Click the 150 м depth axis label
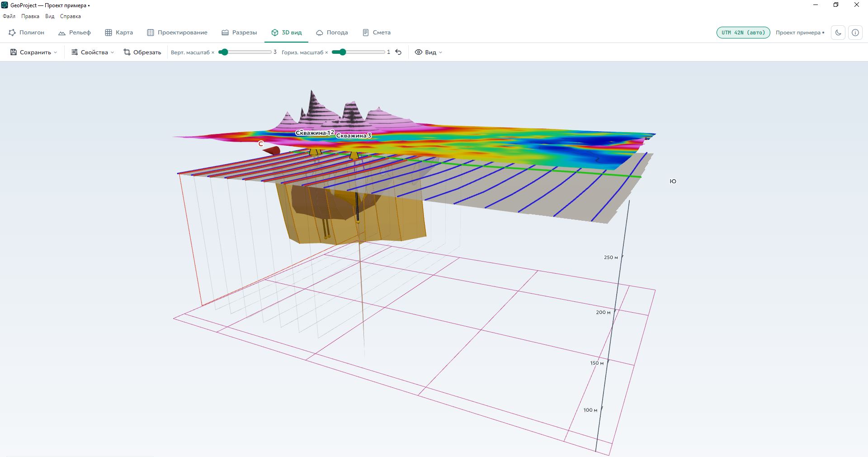This screenshot has width=868, height=457. 597,363
